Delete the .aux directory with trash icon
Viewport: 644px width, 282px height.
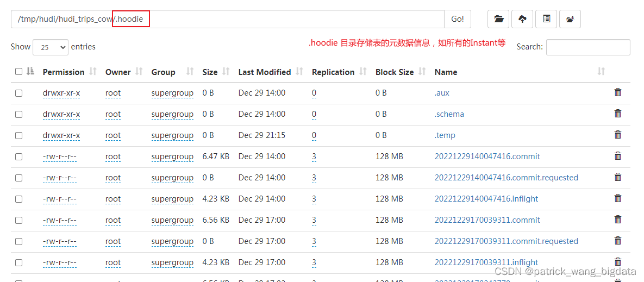[617, 92]
